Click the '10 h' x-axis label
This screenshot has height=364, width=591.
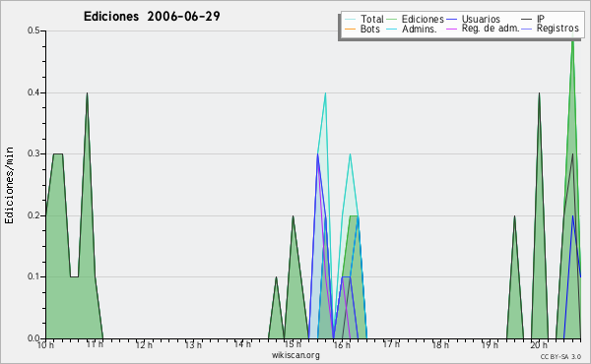coord(45,344)
